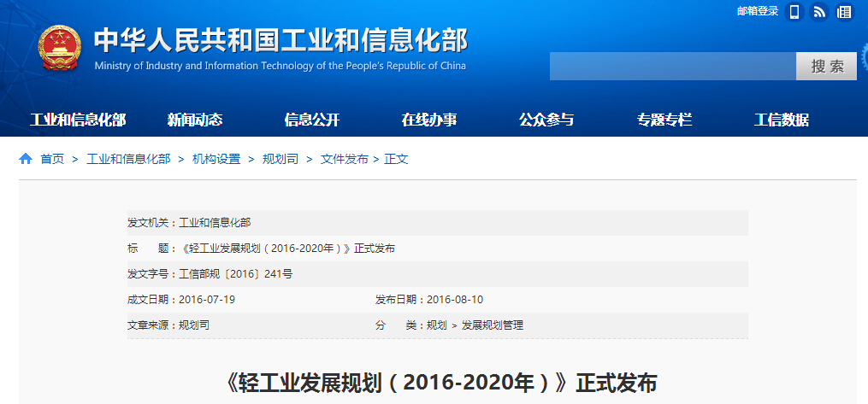Open the 在线办事 navigation menu
Screen dimensions: 868x404
(429, 120)
